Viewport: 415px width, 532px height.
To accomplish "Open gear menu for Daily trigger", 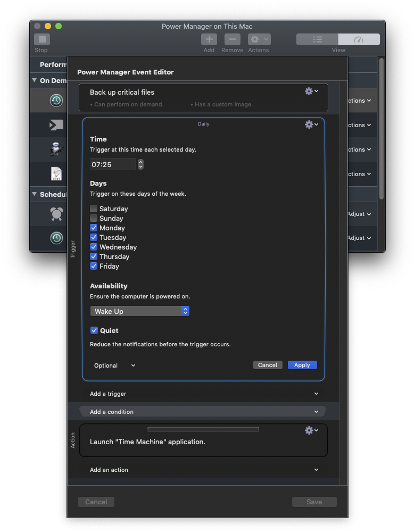I will click(x=311, y=124).
